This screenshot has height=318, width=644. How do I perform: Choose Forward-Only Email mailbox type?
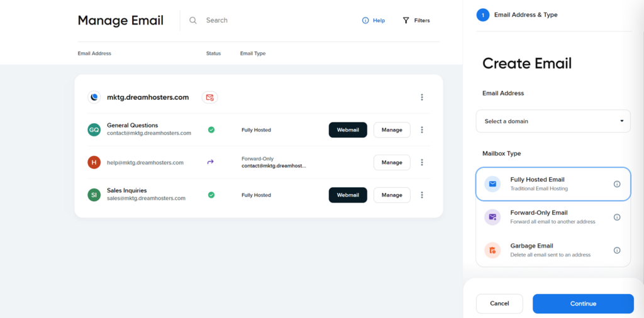553,217
